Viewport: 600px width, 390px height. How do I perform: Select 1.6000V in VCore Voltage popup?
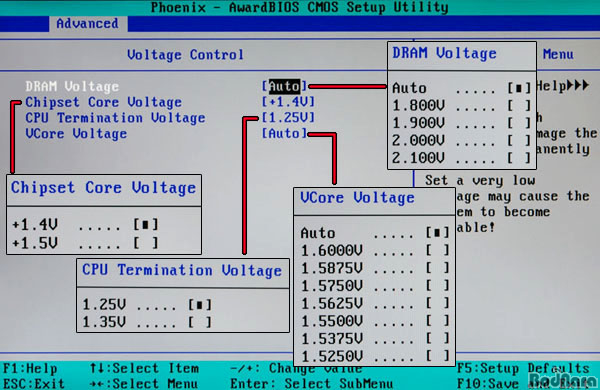point(375,251)
